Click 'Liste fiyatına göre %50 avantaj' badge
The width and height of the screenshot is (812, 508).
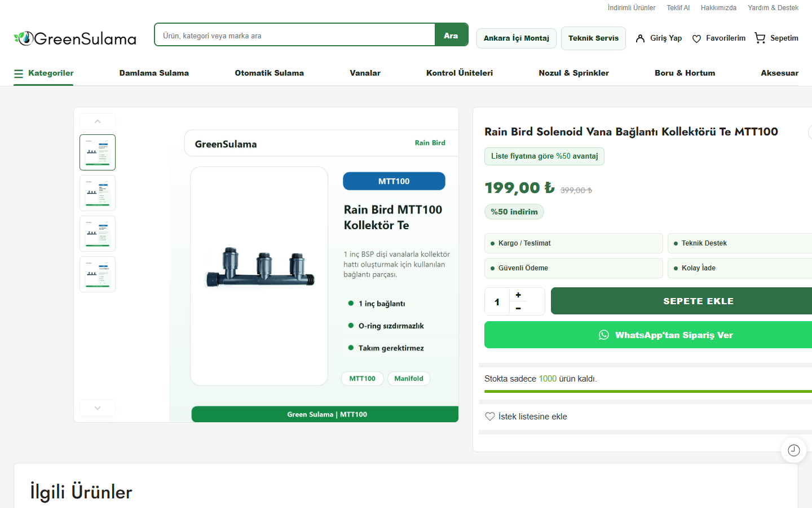(x=544, y=156)
